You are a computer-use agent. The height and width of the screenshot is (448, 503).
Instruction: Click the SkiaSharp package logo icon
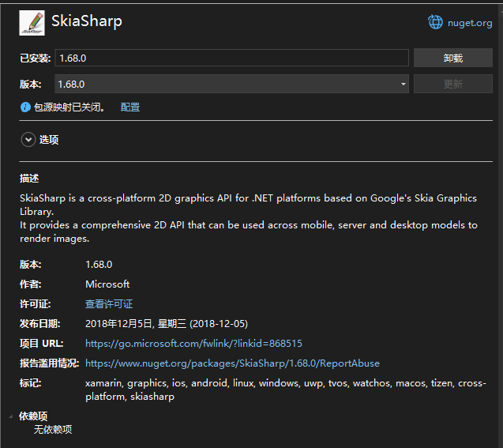click(32, 23)
